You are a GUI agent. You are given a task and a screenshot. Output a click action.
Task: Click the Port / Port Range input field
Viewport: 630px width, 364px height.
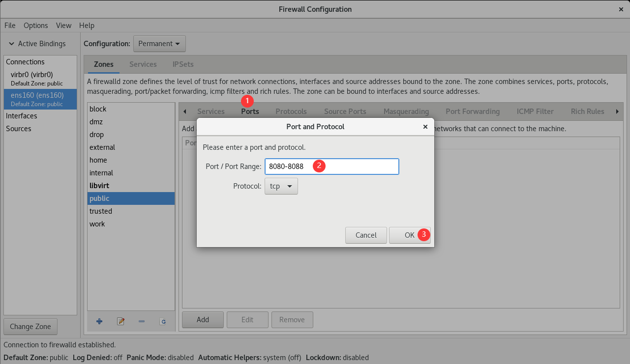pos(331,167)
